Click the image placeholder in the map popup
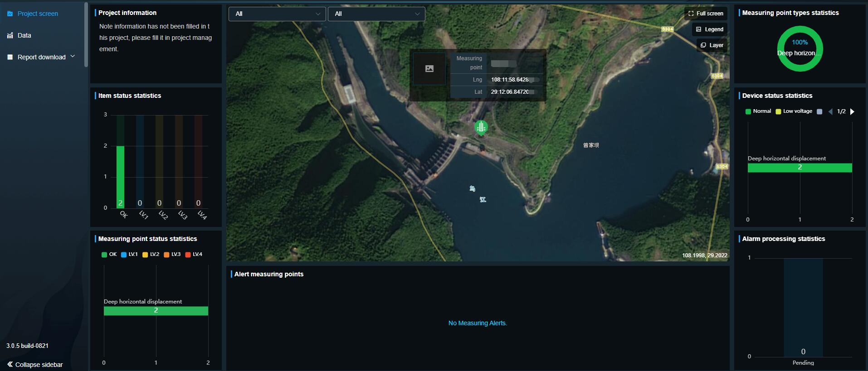This screenshot has width=868, height=371. pos(429,69)
